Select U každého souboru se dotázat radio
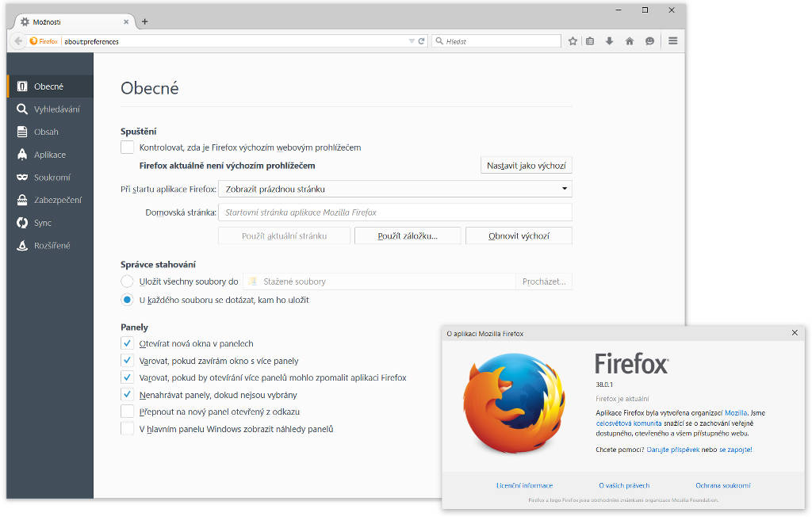Image resolution: width=812 pixels, height=517 pixels. 128,300
